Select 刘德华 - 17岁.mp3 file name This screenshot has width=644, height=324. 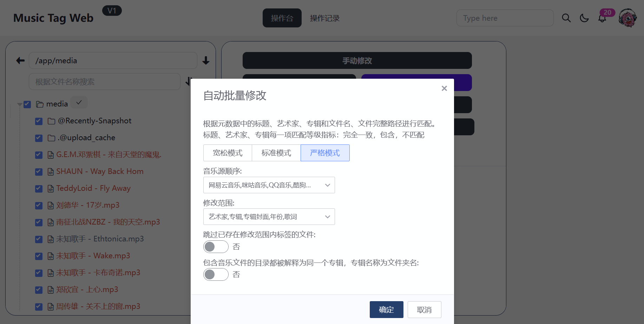pyautogui.click(x=88, y=205)
